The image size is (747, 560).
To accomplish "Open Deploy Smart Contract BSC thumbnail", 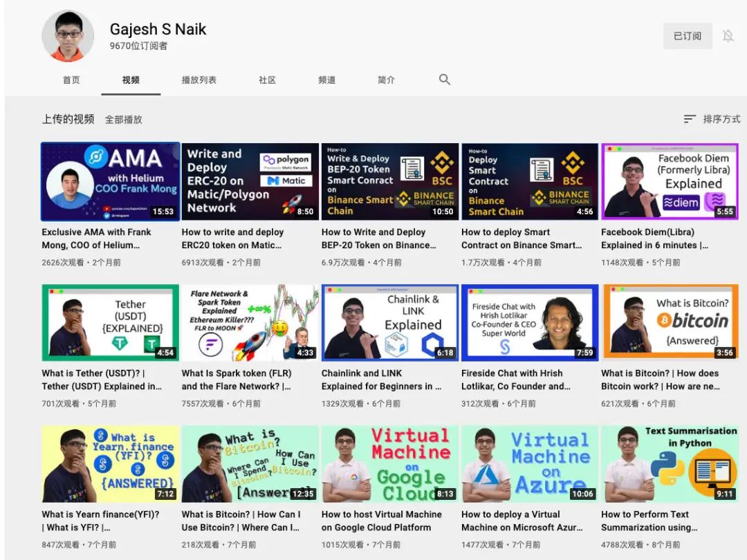I will [x=530, y=181].
